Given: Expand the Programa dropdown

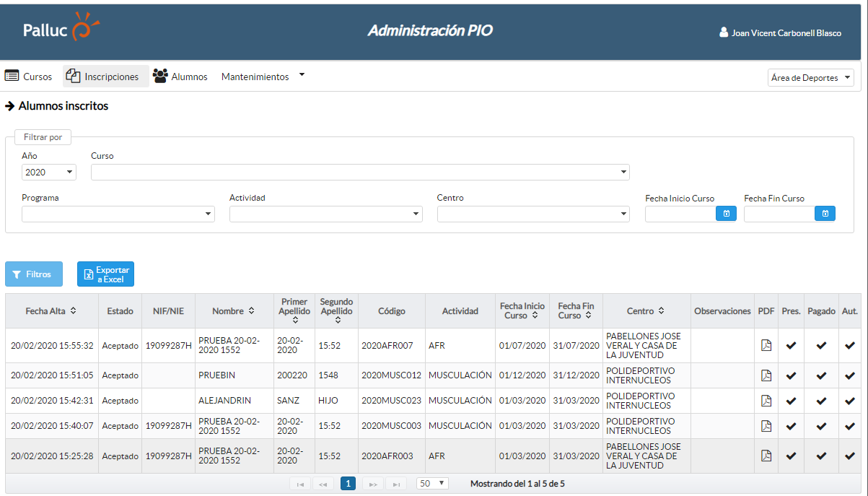Looking at the screenshot, I should tap(118, 214).
